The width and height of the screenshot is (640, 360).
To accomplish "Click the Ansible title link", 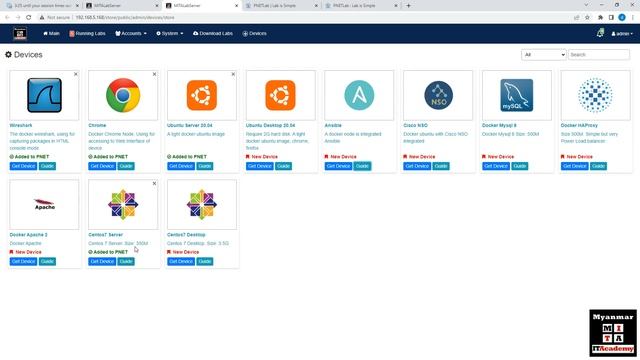I will click(333, 125).
